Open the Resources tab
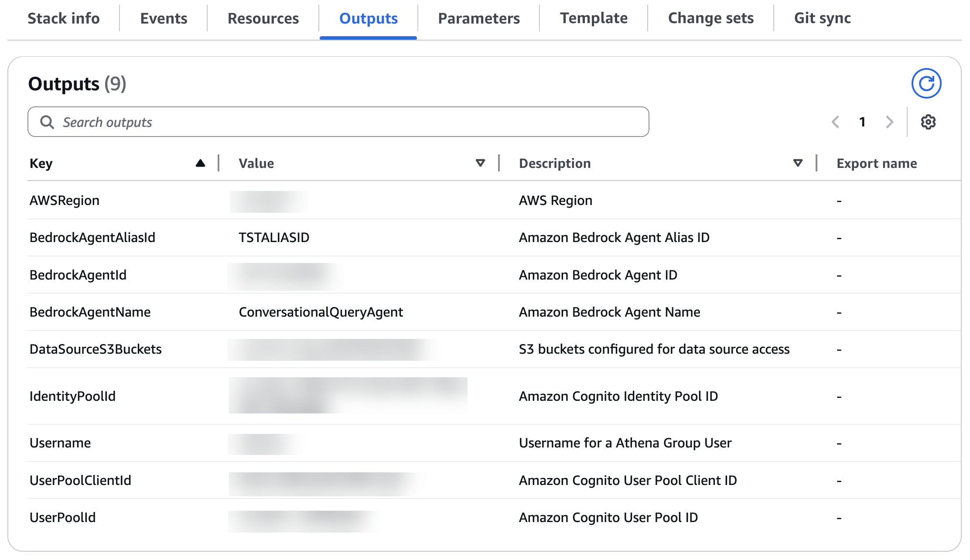The height and width of the screenshot is (560, 970). click(263, 18)
